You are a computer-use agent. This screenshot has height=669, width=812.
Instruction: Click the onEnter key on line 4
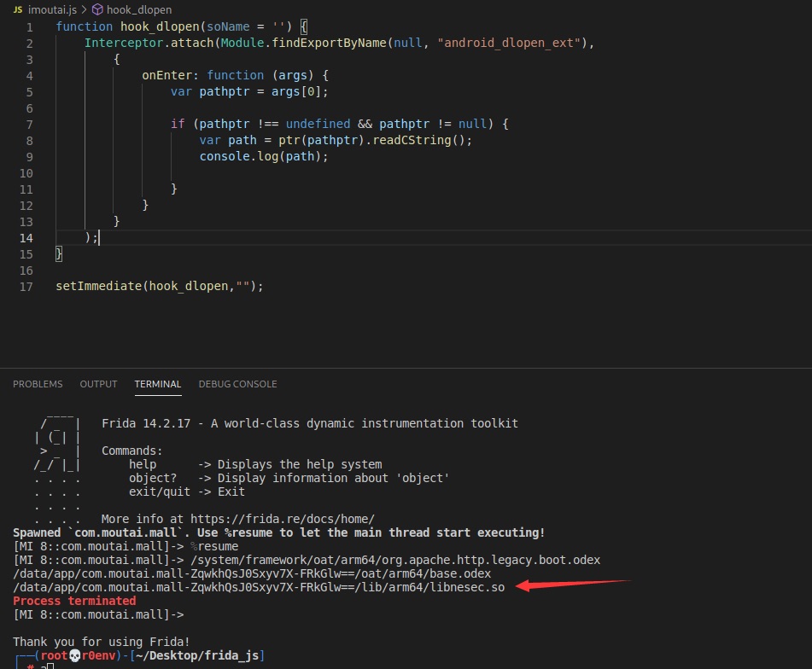166,76
